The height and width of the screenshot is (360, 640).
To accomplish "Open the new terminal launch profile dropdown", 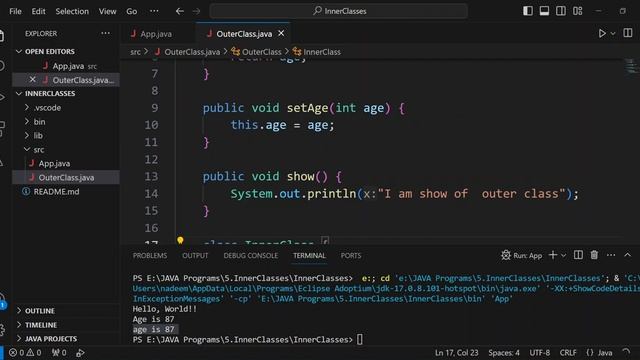I will (x=564, y=256).
